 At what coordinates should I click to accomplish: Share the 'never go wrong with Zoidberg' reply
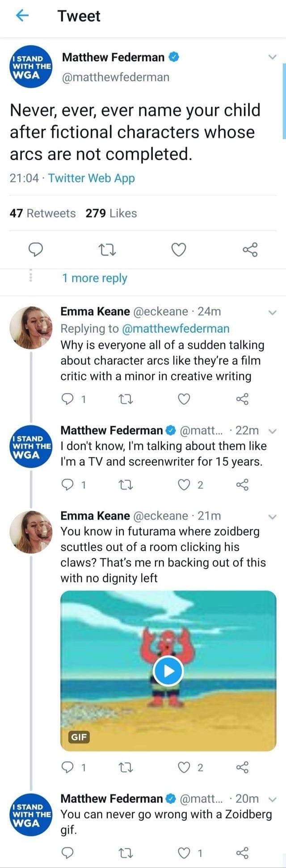242,853
